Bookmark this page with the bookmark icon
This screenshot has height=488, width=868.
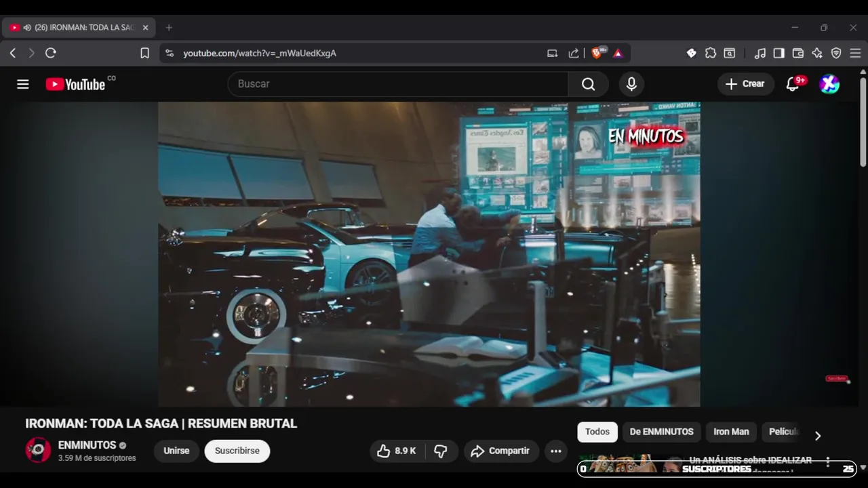point(144,53)
